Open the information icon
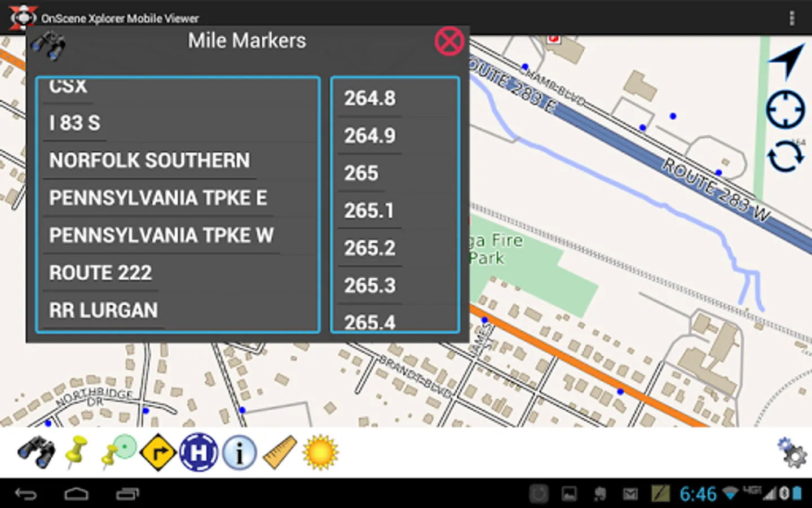The height and width of the screenshot is (508, 812). coord(240,452)
